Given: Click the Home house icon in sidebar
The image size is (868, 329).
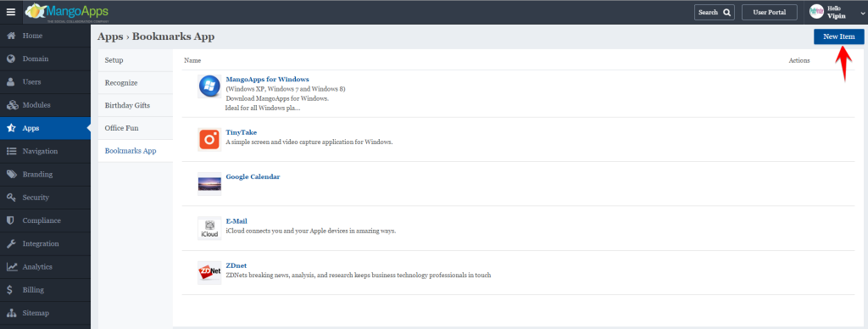Looking at the screenshot, I should click(11, 36).
